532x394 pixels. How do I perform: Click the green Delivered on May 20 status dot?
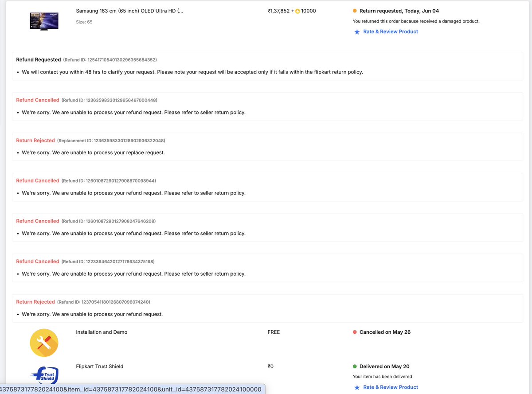355,367
